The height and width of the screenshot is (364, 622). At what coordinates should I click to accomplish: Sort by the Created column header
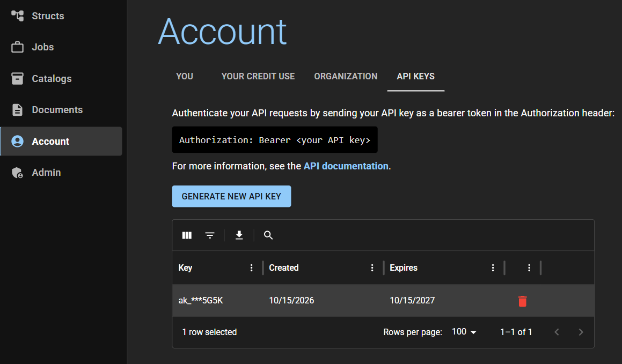pyautogui.click(x=283, y=268)
